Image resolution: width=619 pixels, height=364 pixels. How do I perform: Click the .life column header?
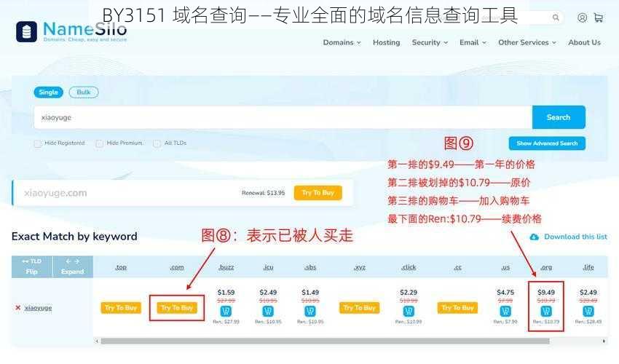point(588,267)
